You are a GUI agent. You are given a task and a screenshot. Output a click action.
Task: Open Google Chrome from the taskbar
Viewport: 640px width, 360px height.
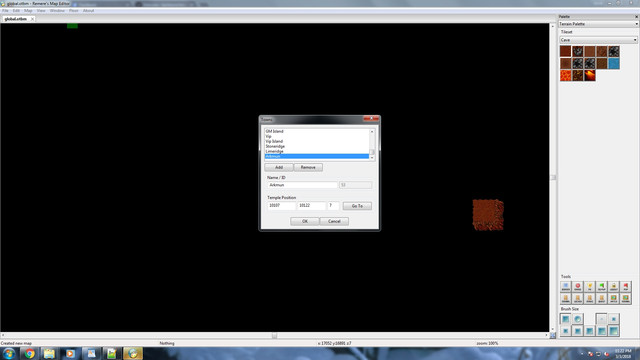point(29,353)
